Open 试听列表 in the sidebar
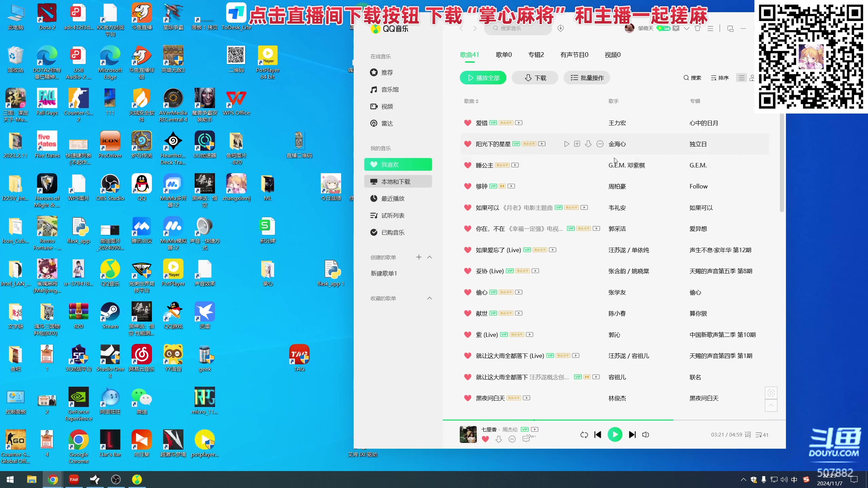 coord(398,216)
